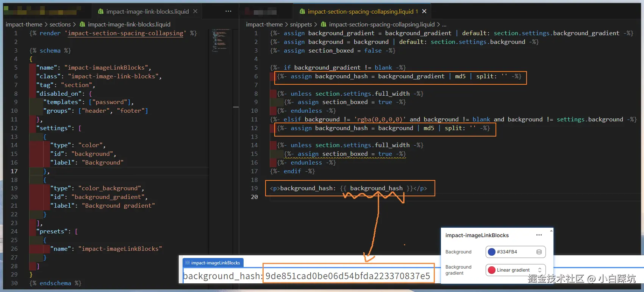
Task: Click "groups": ["header", "footer"] line
Action: [x=95, y=111]
